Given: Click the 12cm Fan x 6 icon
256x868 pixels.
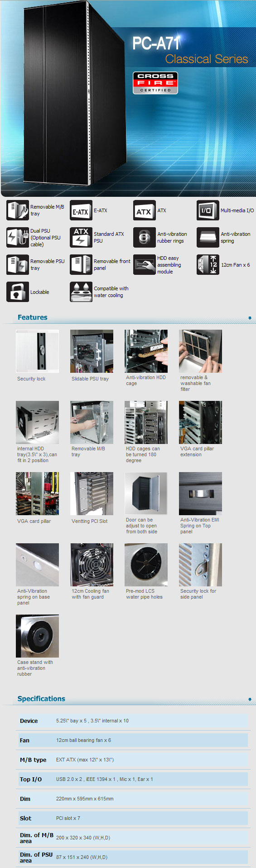Looking at the screenshot, I should (x=208, y=265).
